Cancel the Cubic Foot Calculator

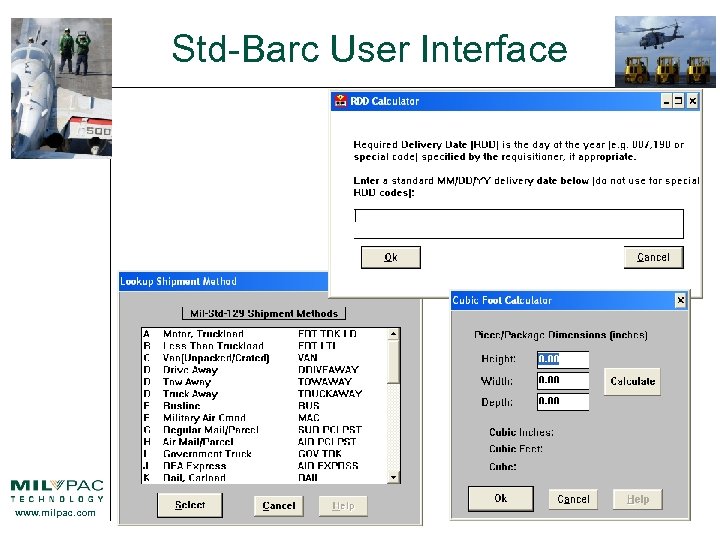click(x=573, y=499)
